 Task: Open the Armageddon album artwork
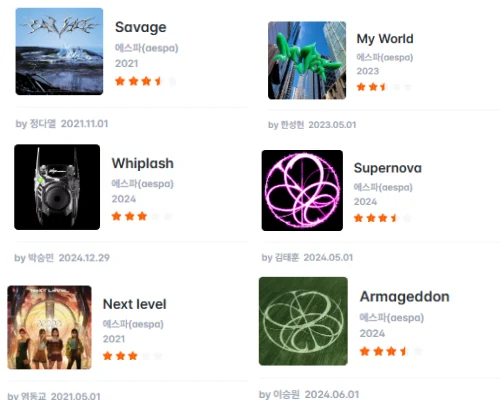(x=303, y=321)
